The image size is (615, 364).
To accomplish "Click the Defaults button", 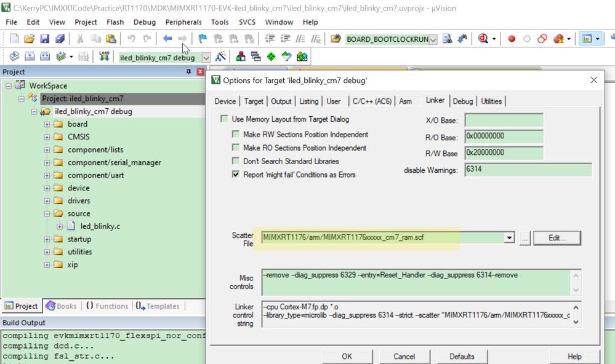I will click(462, 357).
